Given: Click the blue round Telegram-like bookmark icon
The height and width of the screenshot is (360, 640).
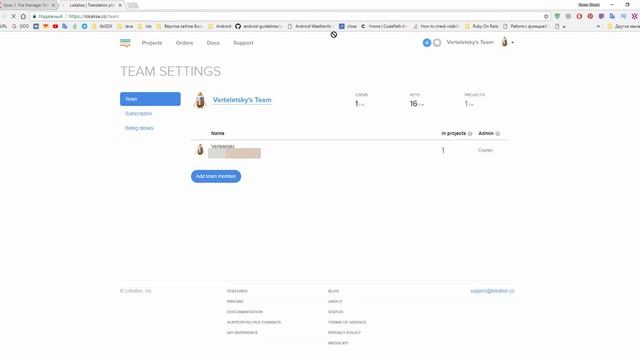Looking at the screenshot, I should click(84, 26).
